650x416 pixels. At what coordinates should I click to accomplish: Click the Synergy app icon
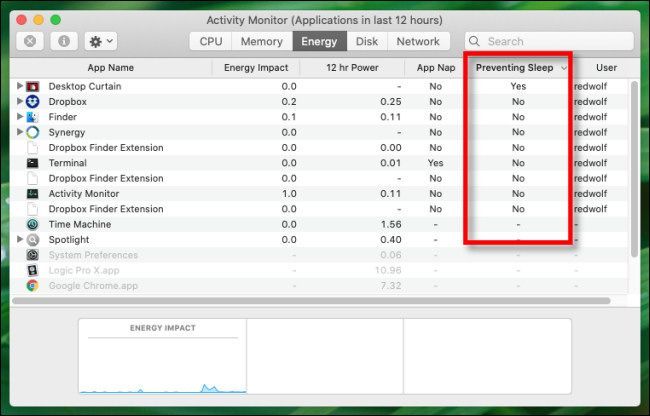(32, 132)
